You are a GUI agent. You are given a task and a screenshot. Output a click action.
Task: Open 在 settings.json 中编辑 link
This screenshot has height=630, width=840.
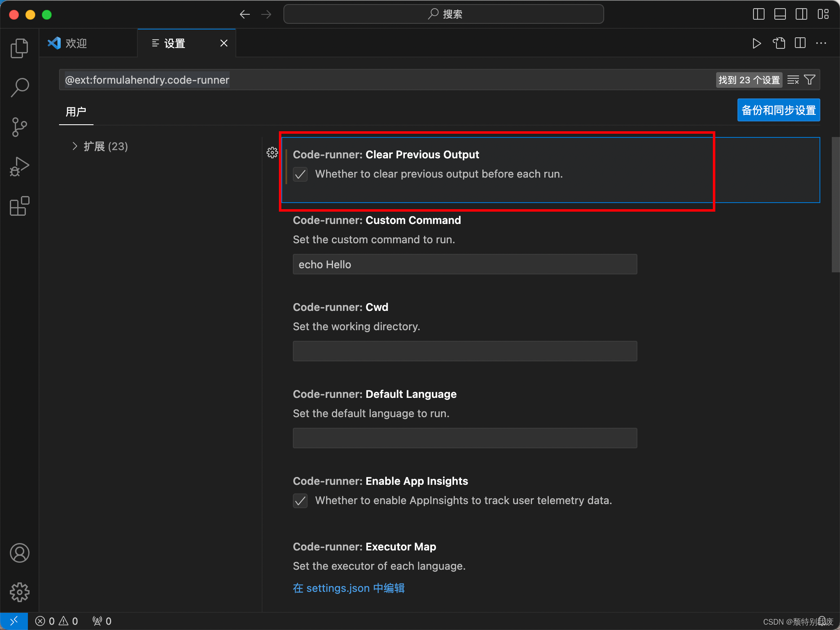click(349, 588)
